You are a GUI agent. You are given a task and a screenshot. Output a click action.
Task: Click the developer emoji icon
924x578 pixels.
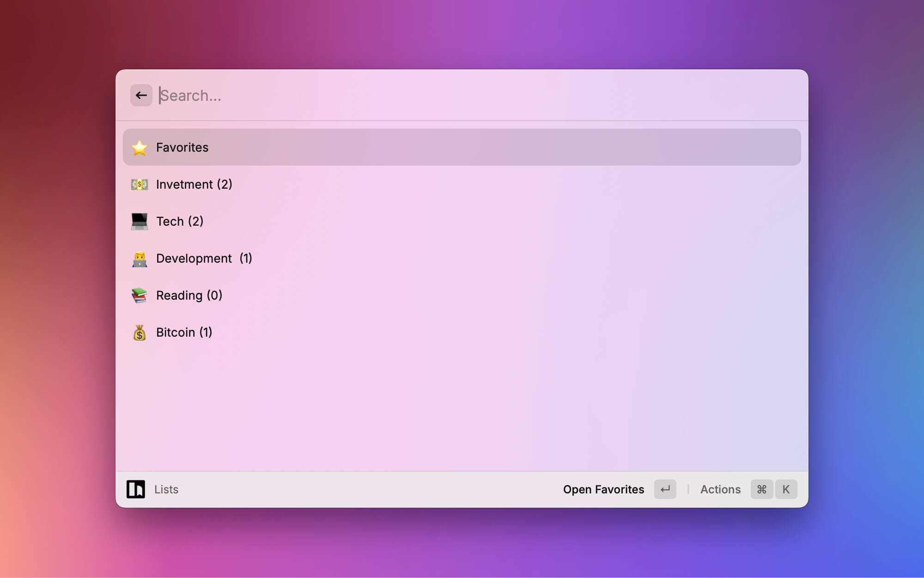point(139,258)
